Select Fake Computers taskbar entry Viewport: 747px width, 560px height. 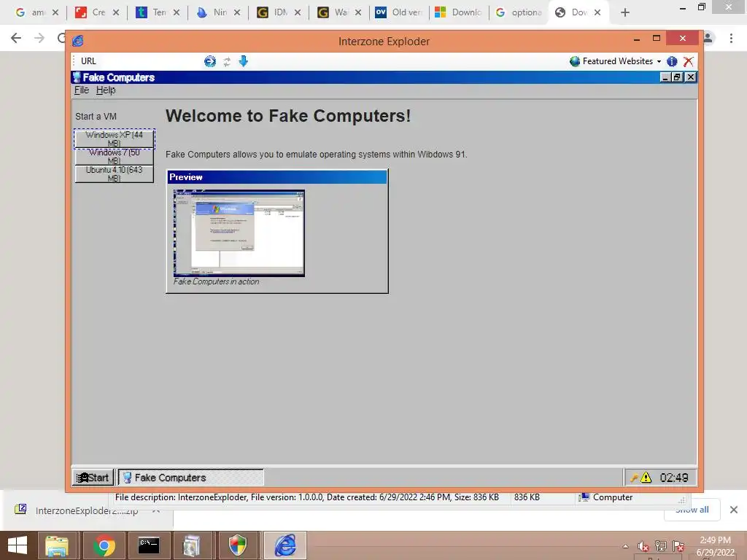190,477
